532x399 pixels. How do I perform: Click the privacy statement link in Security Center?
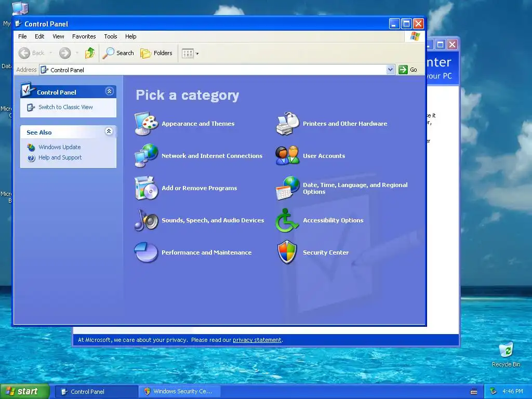[x=257, y=340]
